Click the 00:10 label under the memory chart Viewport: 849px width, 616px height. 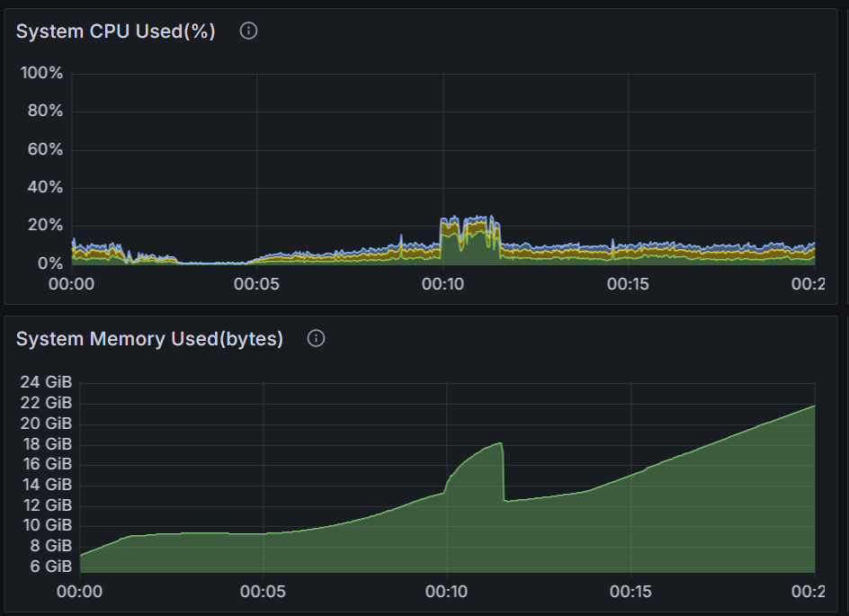(446, 592)
